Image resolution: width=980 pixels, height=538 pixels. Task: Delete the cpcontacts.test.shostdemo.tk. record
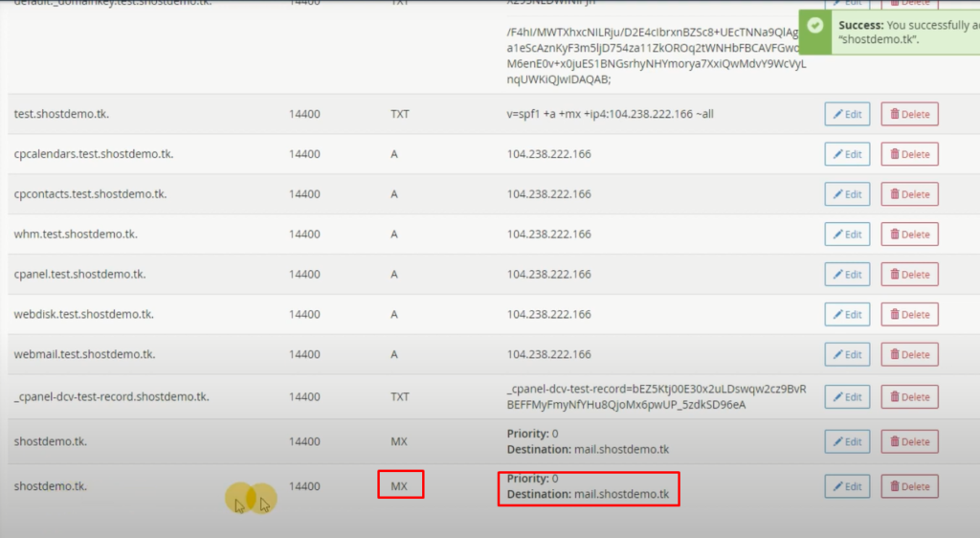[x=909, y=194]
